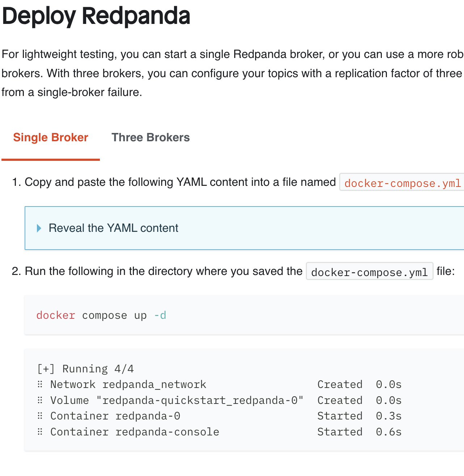Click the docker-compose.yml filename in step 2
Image resolution: width=464 pixels, height=476 pixels.
[x=370, y=272]
